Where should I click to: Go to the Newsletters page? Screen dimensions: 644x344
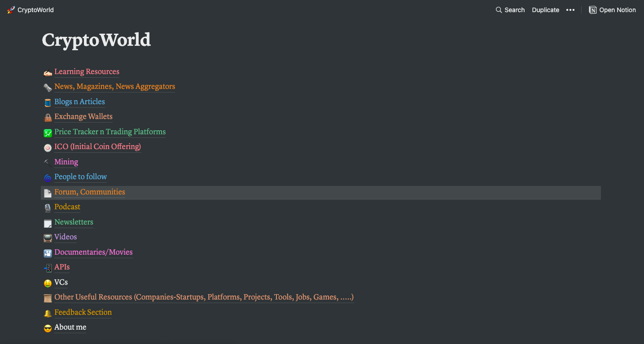(x=74, y=222)
